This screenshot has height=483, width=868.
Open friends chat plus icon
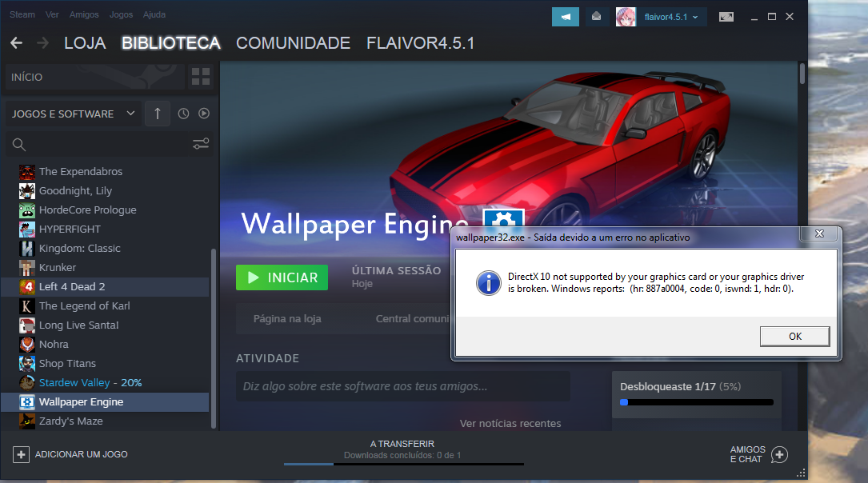(x=779, y=455)
